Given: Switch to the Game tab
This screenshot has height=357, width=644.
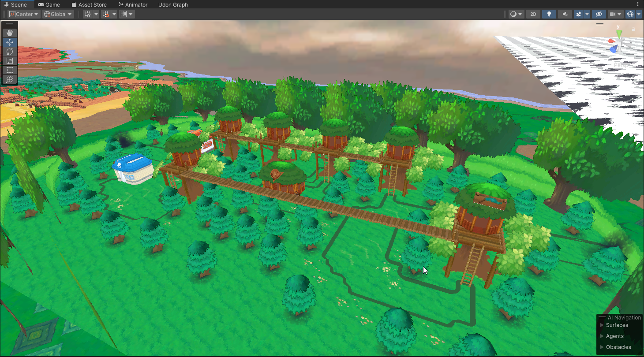Looking at the screenshot, I should (x=49, y=5).
